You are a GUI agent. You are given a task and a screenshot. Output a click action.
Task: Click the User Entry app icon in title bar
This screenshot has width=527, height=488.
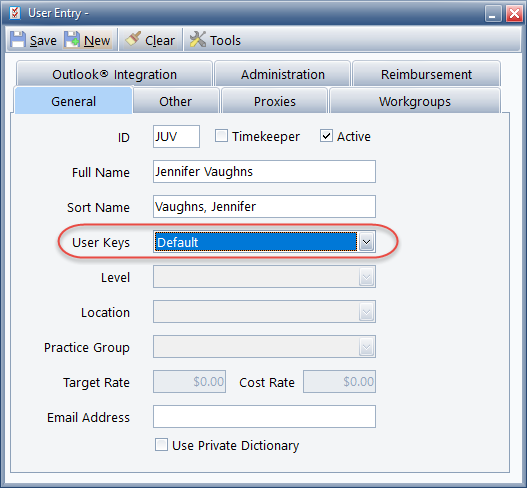click(15, 13)
